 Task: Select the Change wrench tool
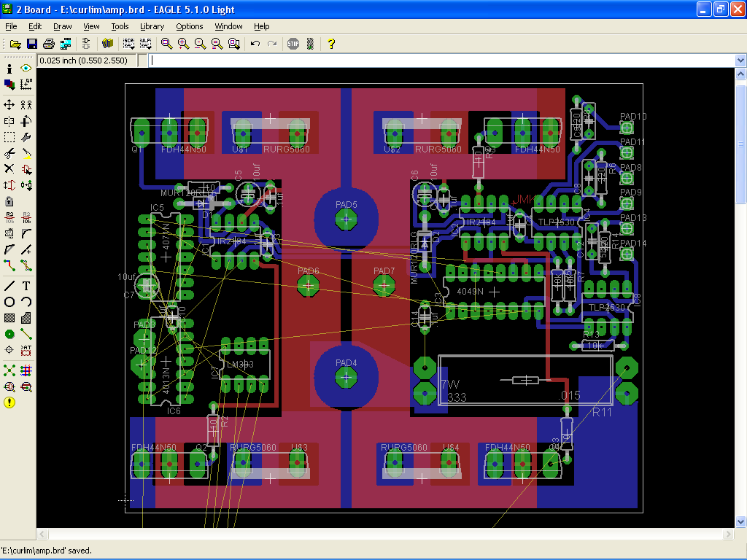click(26, 137)
